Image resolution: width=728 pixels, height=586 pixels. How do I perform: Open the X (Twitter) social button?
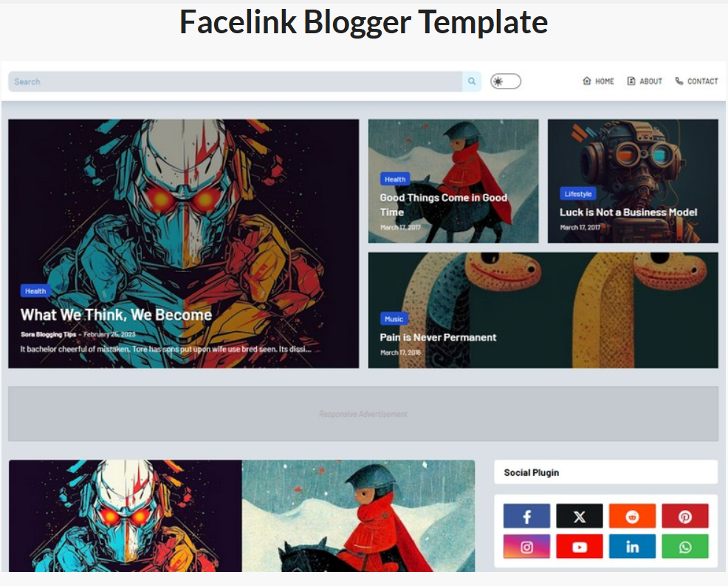pyautogui.click(x=580, y=516)
